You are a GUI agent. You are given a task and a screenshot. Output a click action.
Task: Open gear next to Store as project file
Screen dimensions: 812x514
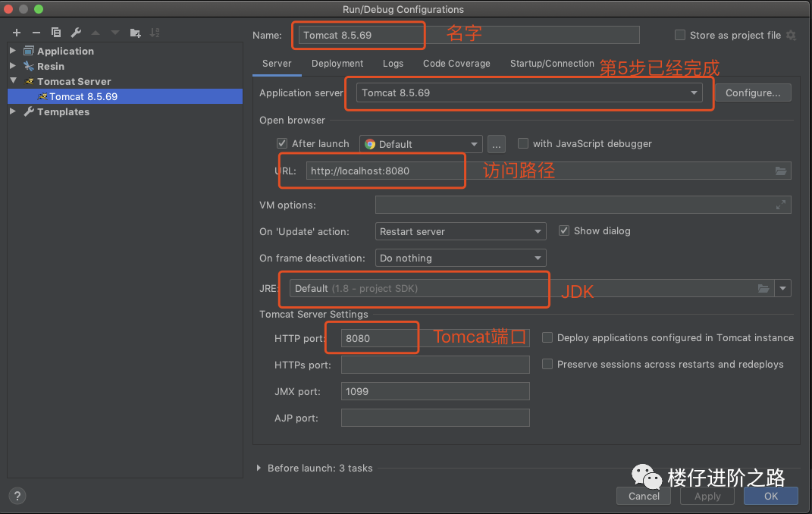pos(791,35)
